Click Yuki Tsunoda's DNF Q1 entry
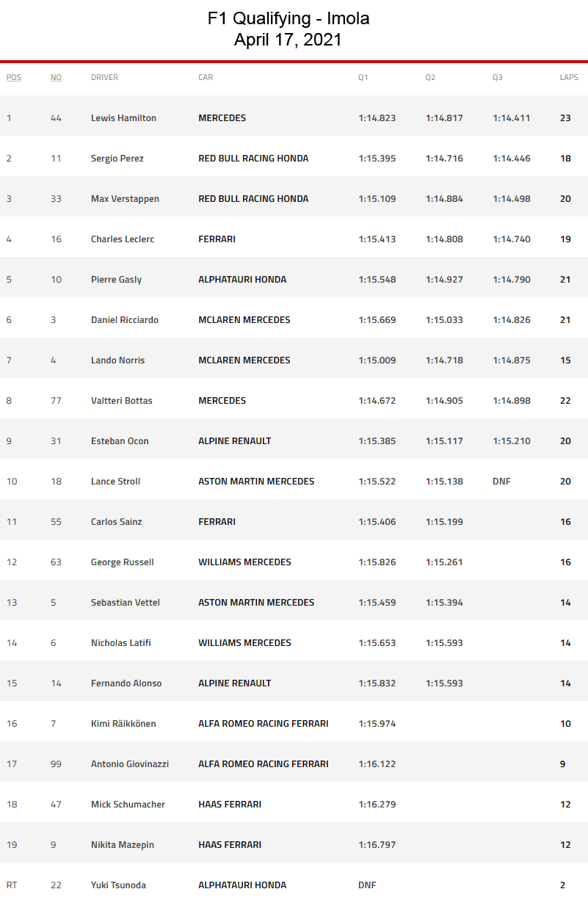588x900 pixels. point(369,885)
